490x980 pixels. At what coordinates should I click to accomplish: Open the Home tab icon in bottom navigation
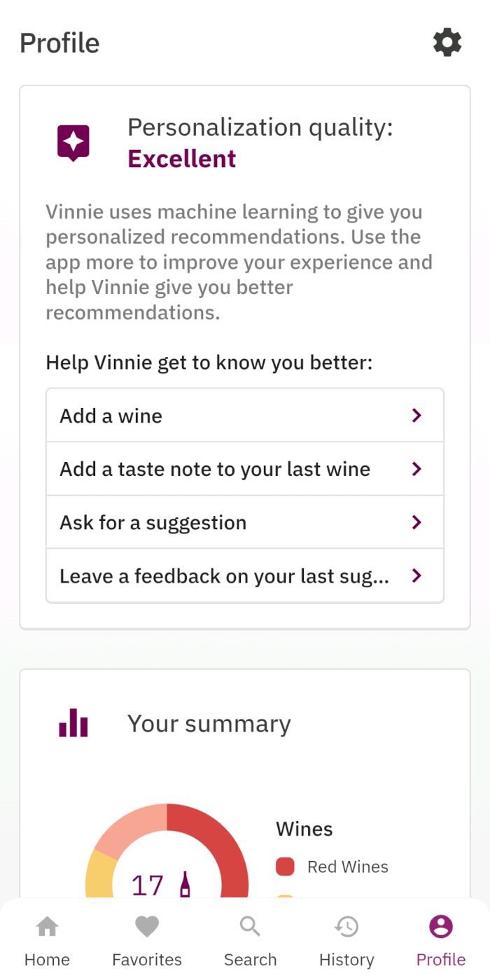[x=47, y=925]
